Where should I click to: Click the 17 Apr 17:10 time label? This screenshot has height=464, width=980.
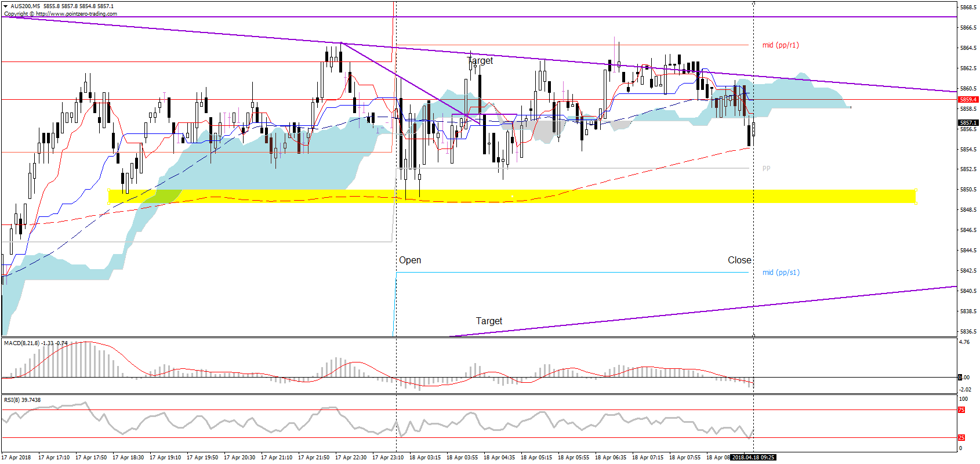click(x=54, y=457)
